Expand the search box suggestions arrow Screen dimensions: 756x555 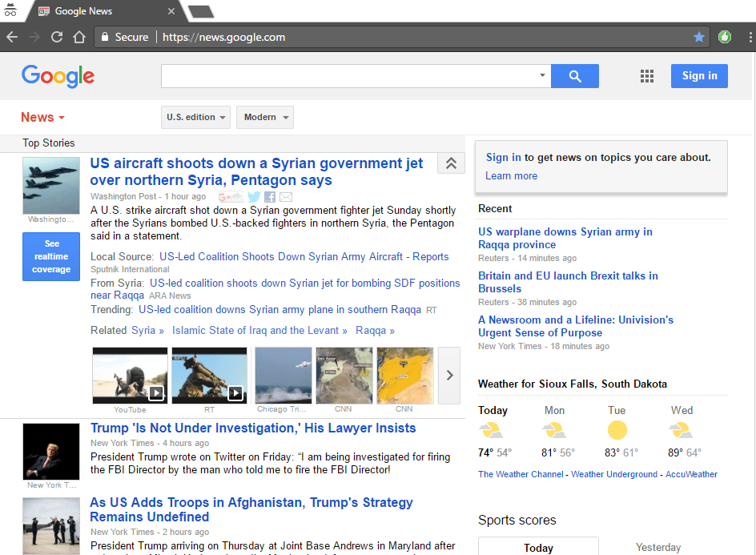click(x=542, y=76)
